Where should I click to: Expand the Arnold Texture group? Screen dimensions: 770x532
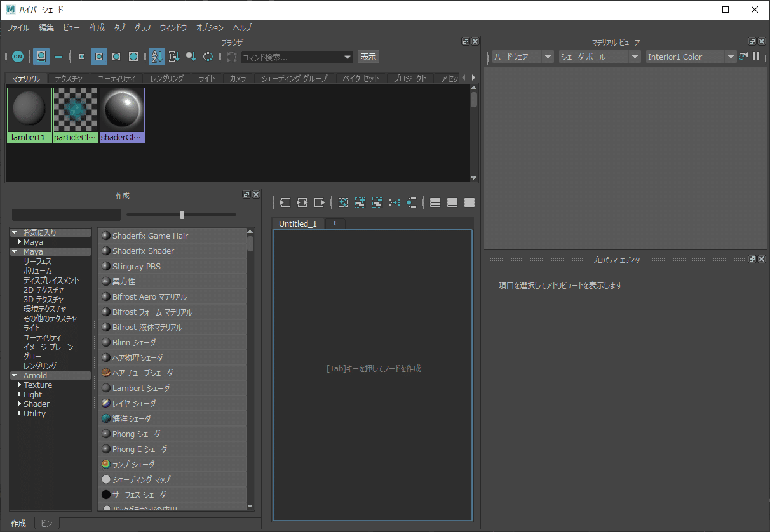click(x=20, y=385)
